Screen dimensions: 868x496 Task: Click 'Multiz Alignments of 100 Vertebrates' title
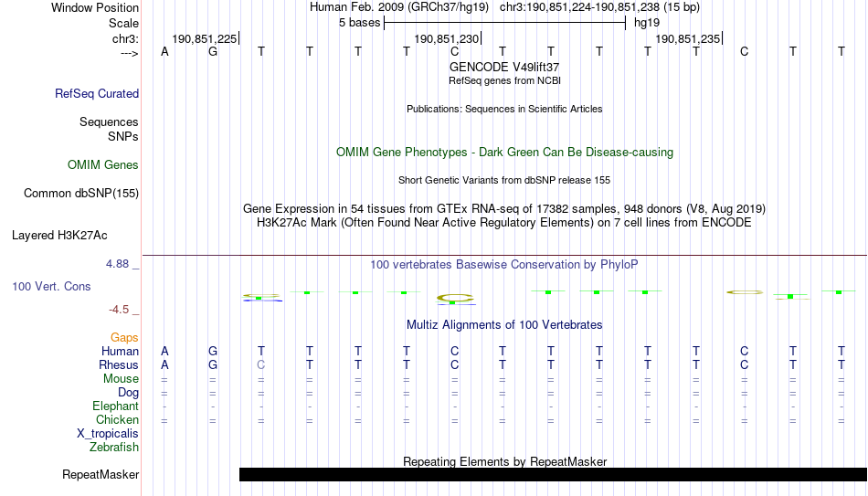coord(504,325)
